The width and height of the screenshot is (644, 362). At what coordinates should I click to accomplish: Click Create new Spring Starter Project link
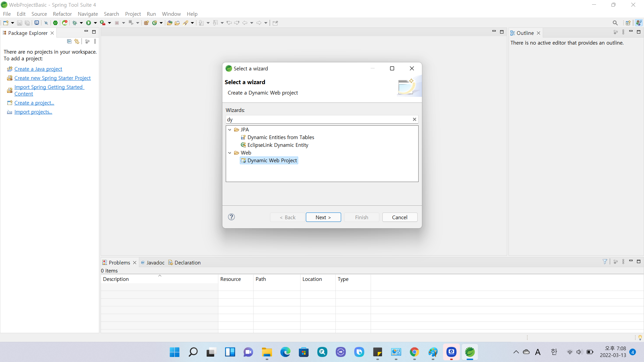(52, 78)
